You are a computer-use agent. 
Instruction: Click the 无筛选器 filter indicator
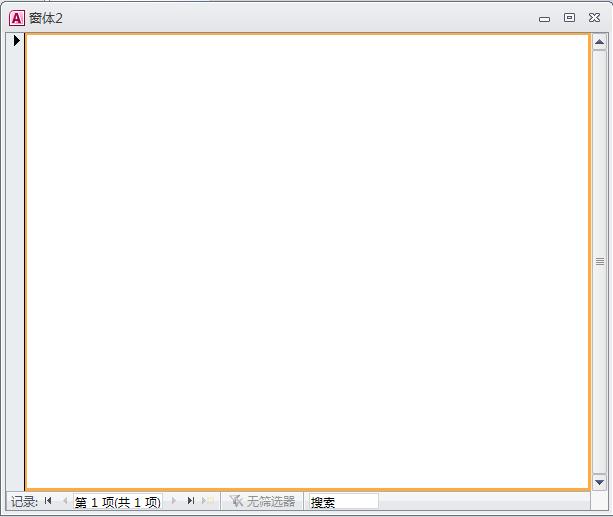tap(262, 501)
